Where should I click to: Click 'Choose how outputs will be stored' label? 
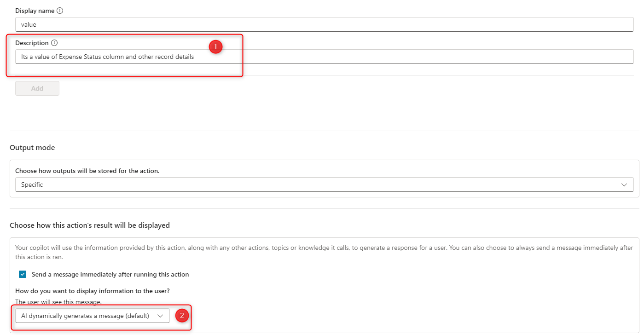[x=87, y=171]
